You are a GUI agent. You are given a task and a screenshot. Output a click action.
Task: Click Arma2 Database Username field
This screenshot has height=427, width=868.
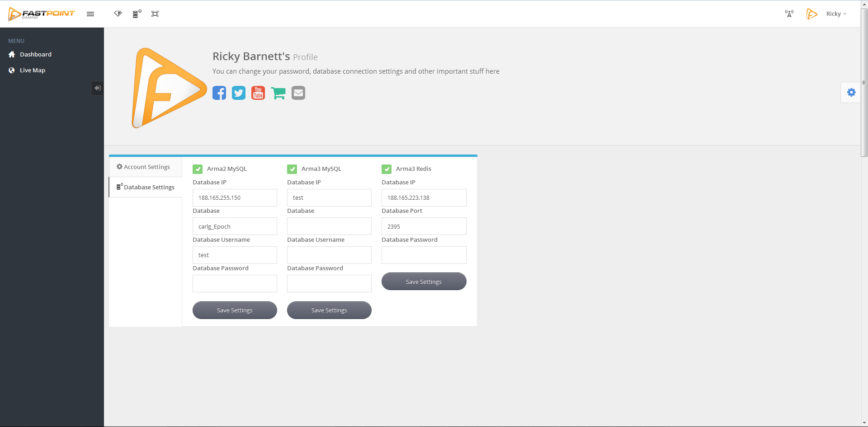(235, 255)
